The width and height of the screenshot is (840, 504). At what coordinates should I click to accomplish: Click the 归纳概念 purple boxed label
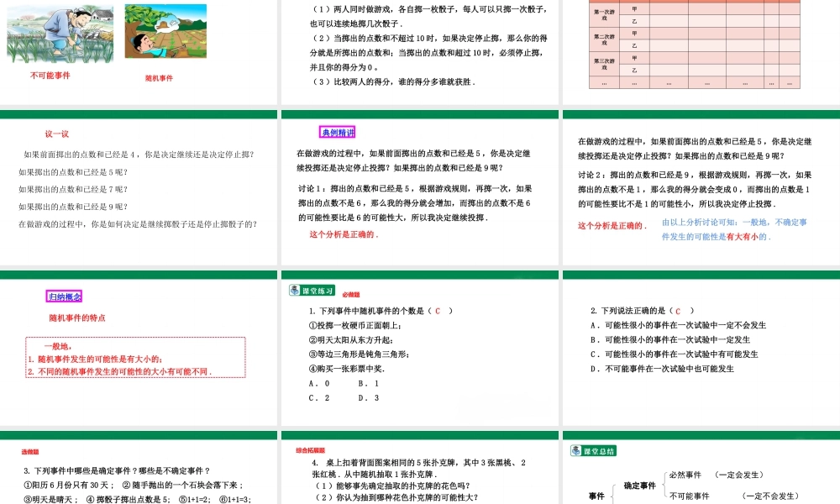click(x=63, y=296)
